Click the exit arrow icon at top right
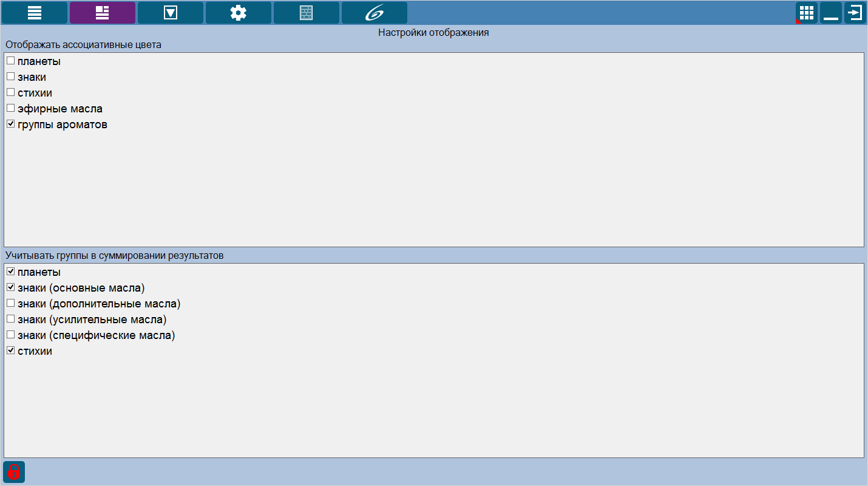 [855, 13]
